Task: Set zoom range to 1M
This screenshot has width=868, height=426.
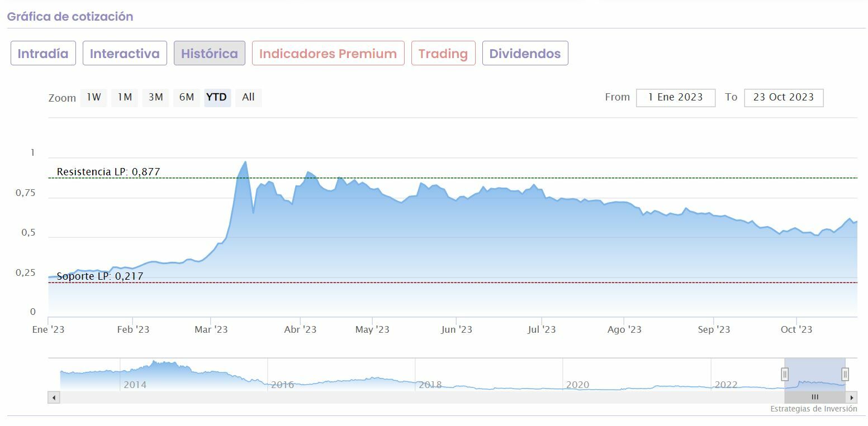Action: tap(125, 98)
